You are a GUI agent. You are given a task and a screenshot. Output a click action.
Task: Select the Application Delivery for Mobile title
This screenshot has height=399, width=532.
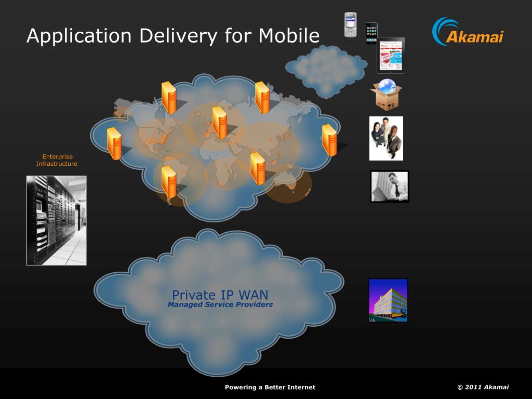[173, 36]
